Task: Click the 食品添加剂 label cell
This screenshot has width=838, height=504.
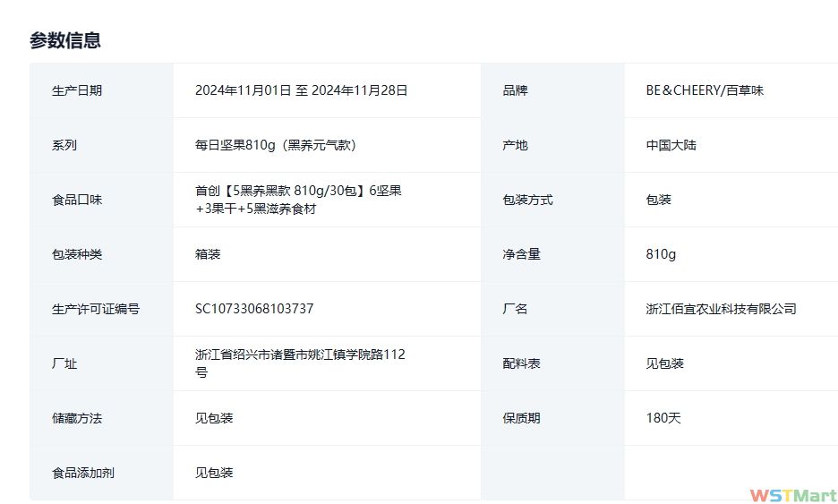Action: (x=83, y=473)
